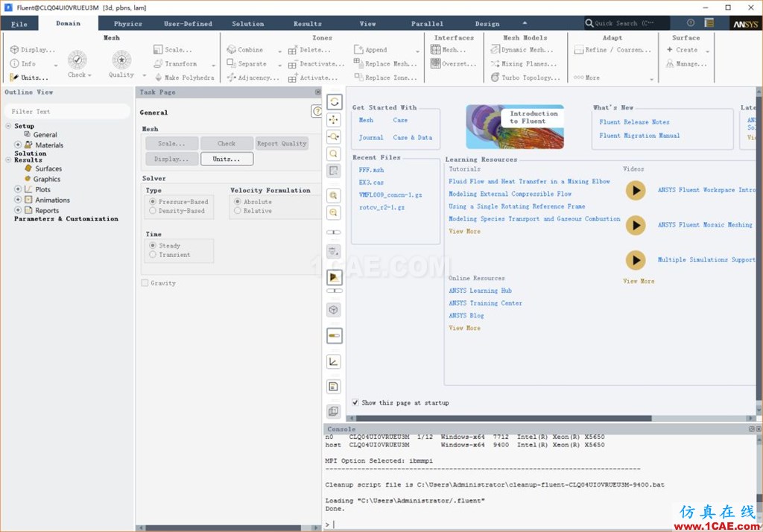This screenshot has width=763, height=532.
Task: Open Mesh interfaces dialog
Action: coord(448,50)
